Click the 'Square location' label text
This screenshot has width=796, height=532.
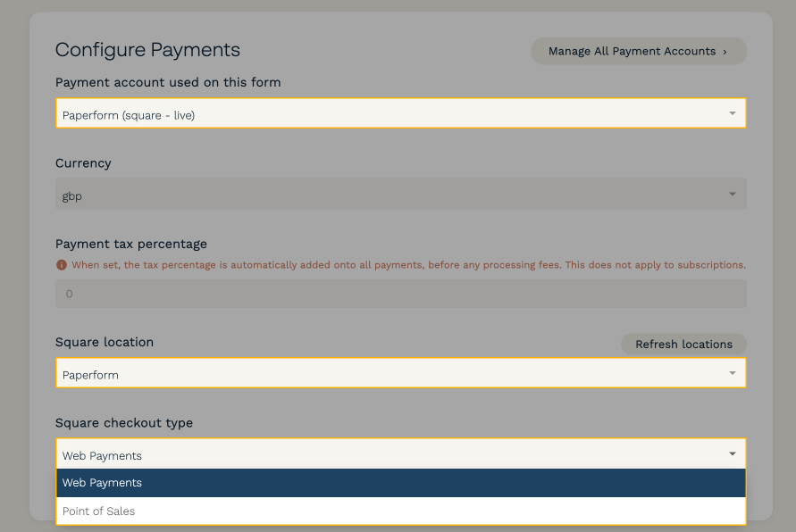tap(105, 342)
